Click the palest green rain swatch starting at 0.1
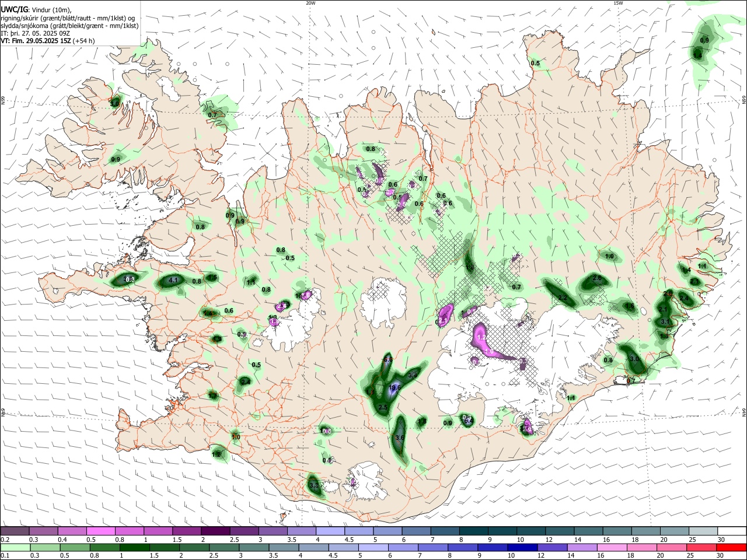The height and width of the screenshot is (560, 747). 15,547
